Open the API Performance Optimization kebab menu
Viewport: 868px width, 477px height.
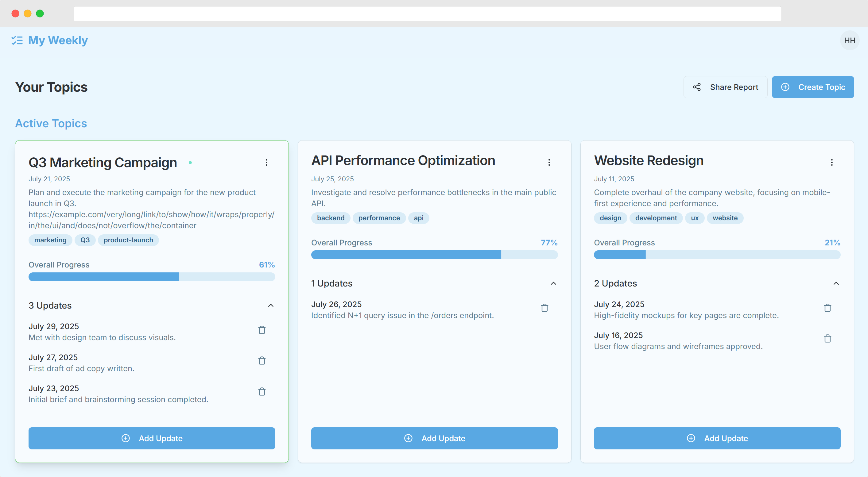(549, 162)
